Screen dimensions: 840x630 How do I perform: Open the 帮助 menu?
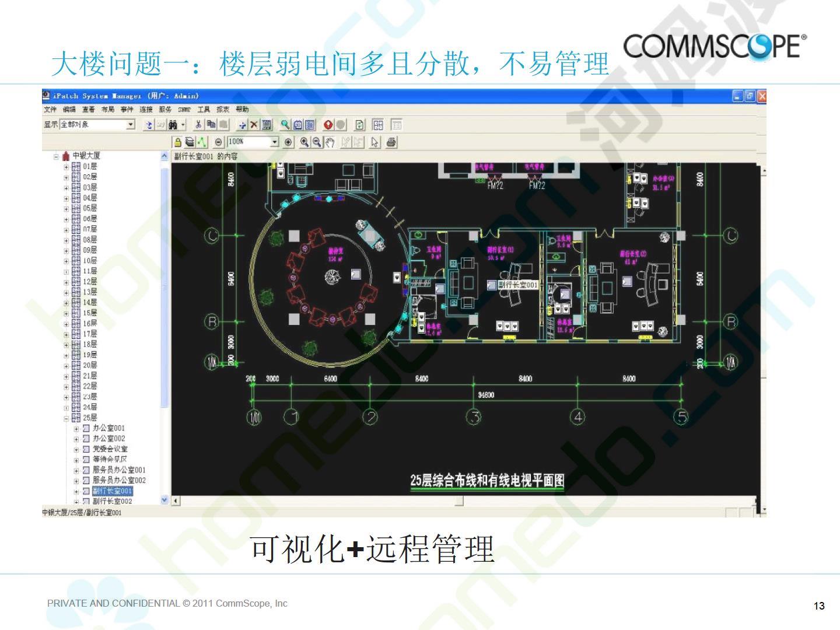[242, 110]
